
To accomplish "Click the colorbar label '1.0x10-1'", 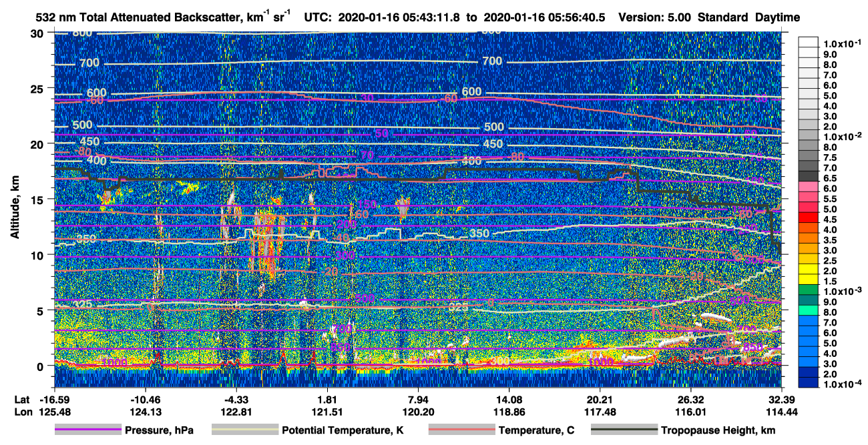I will coord(844,44).
